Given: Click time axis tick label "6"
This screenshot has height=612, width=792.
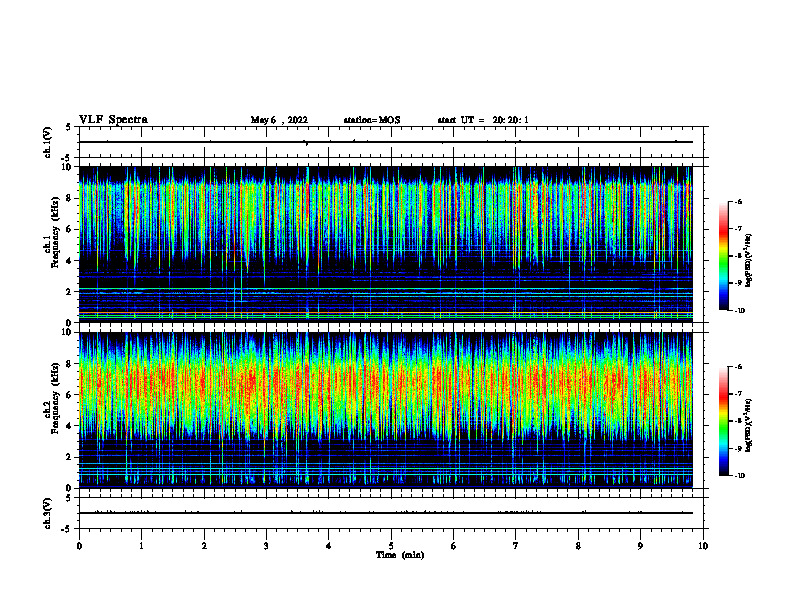Looking at the screenshot, I should pos(454,546).
